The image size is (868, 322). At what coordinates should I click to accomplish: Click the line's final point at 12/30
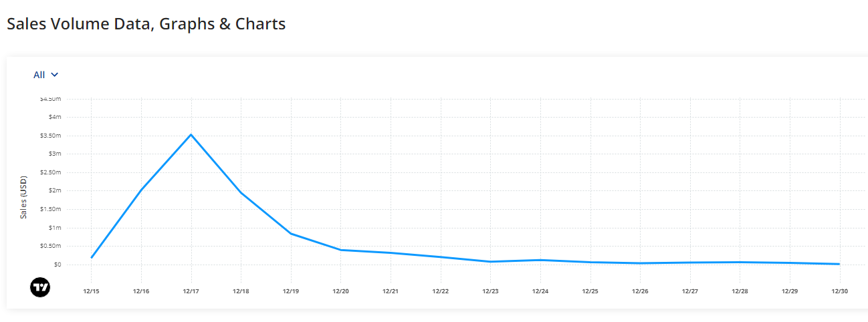[x=839, y=264]
